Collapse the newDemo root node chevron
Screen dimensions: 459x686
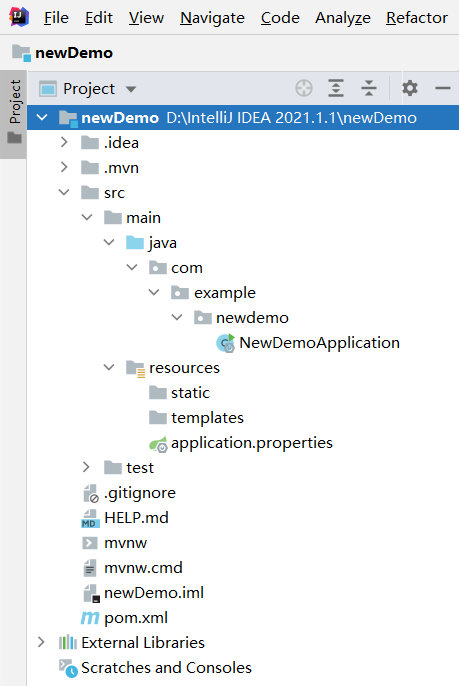42,117
